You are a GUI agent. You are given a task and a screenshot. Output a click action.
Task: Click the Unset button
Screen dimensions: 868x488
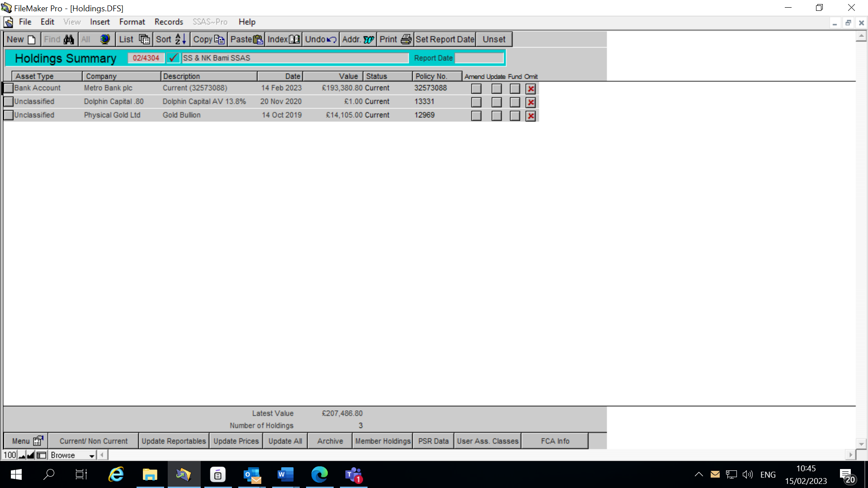pyautogui.click(x=494, y=39)
